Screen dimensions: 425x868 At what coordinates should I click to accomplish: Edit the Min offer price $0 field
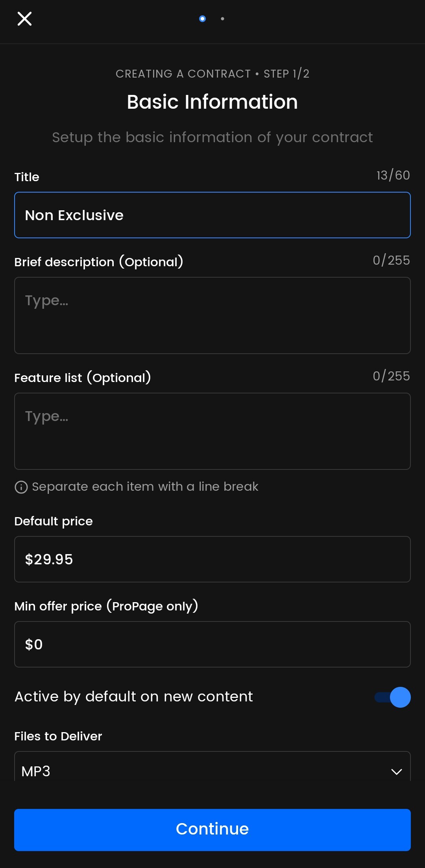point(213,644)
